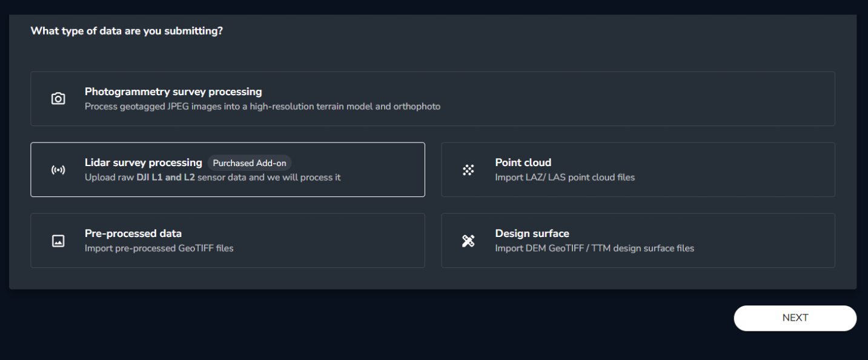This screenshot has height=360, width=868.
Task: Click the NEXT button
Action: 795,318
